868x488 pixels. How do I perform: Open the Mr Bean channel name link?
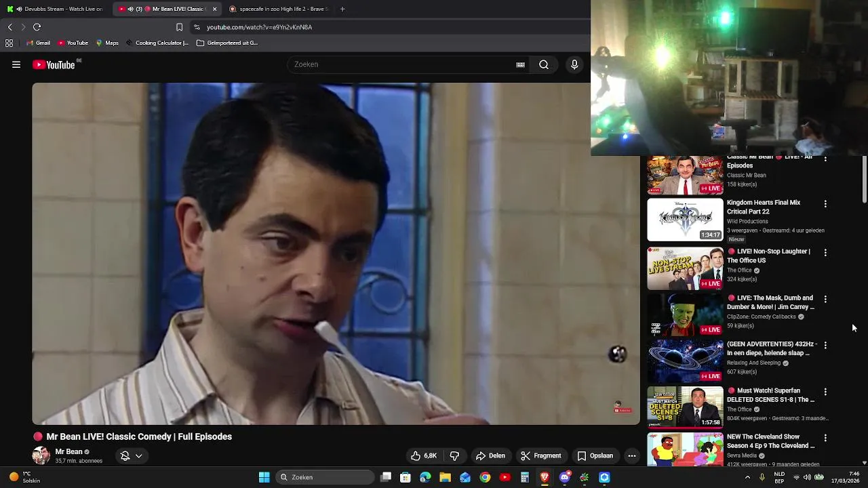tap(68, 451)
